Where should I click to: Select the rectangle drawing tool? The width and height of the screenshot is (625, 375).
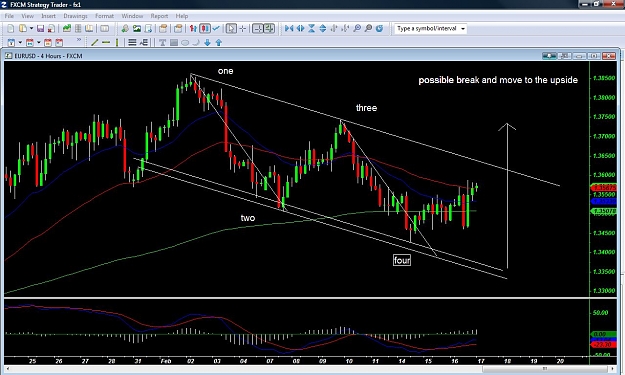[174, 42]
